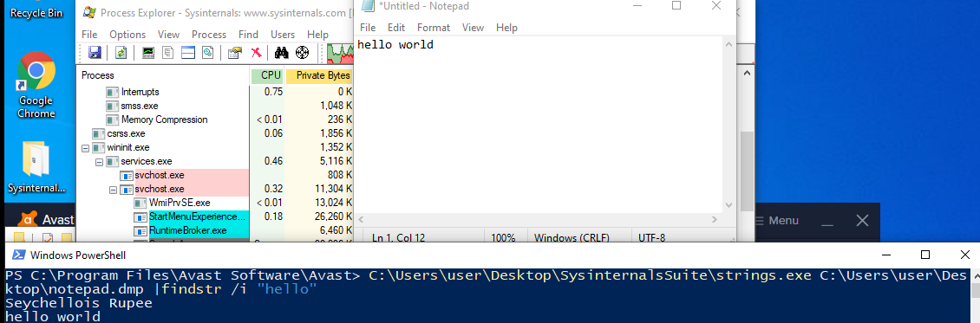980x323 pixels.
Task: Open Process Explorer View menu
Action: coord(169,35)
